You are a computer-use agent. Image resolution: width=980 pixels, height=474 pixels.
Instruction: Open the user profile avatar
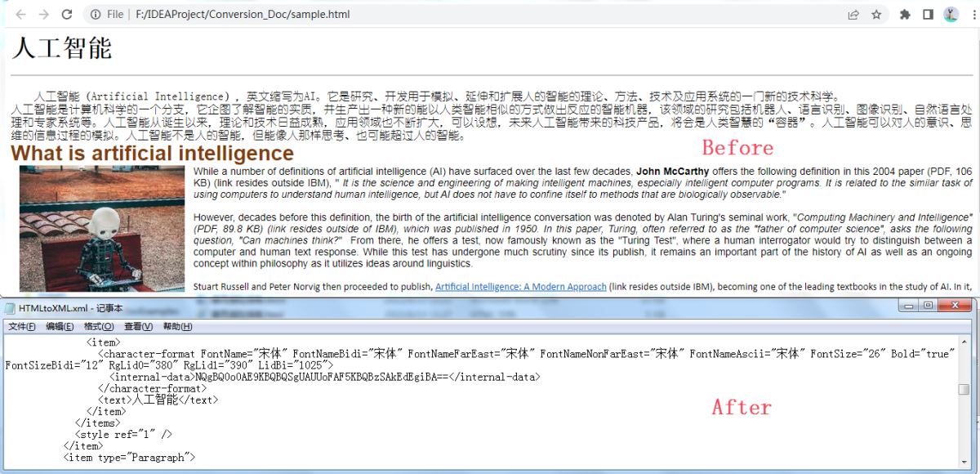tap(951, 14)
